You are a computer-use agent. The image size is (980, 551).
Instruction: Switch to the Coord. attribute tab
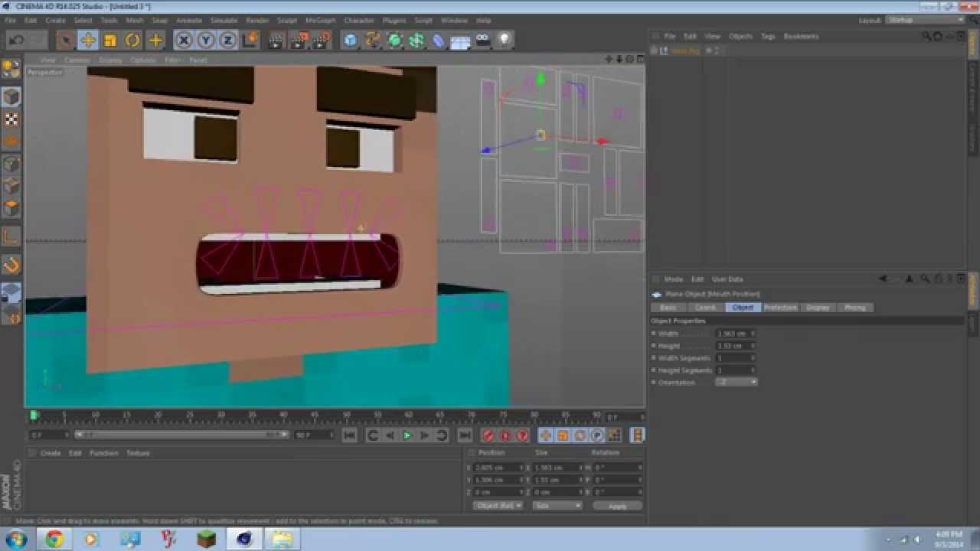[705, 308]
